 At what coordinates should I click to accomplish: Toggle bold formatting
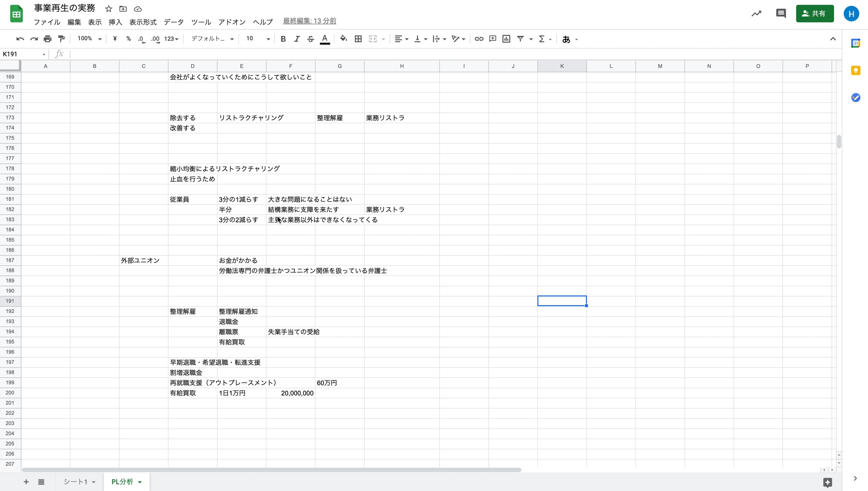click(x=283, y=39)
